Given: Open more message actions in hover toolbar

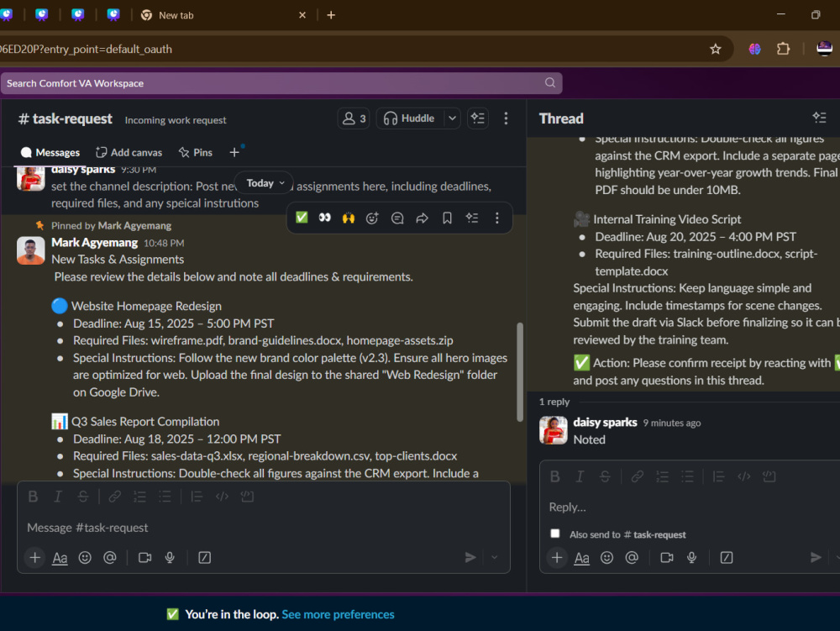Looking at the screenshot, I should coord(497,218).
